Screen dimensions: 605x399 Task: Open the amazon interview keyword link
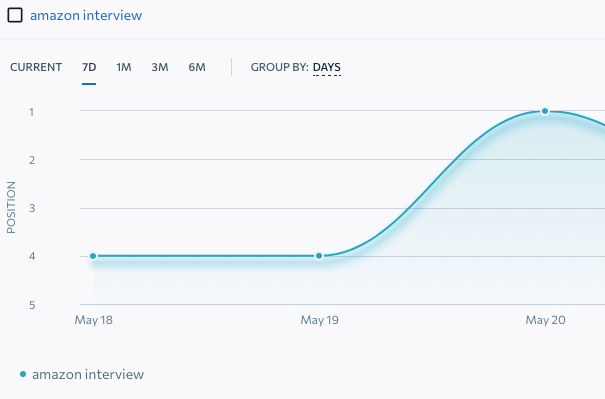click(x=86, y=15)
